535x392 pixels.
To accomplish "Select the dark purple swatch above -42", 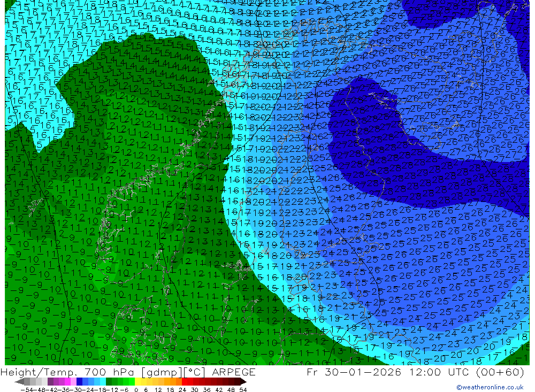I will click(x=50, y=381).
